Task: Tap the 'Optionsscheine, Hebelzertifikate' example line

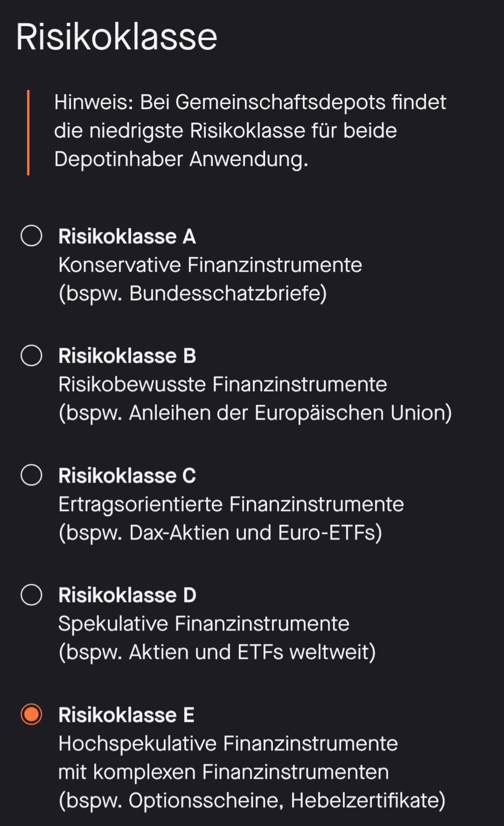Action: [x=252, y=801]
